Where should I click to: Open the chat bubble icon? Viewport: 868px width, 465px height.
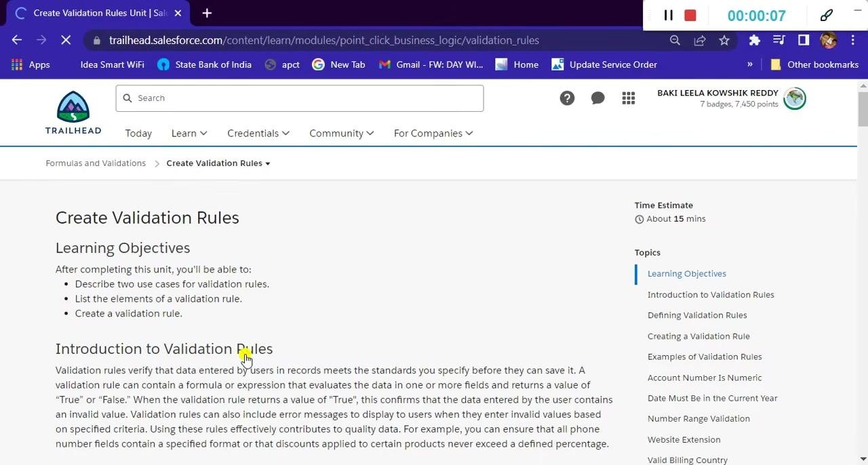tap(597, 98)
